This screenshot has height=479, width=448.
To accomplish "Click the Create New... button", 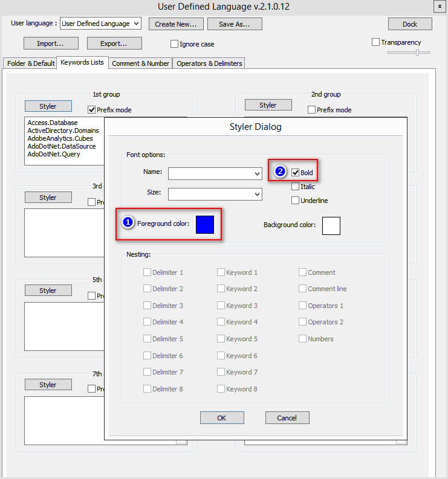I will coord(175,24).
